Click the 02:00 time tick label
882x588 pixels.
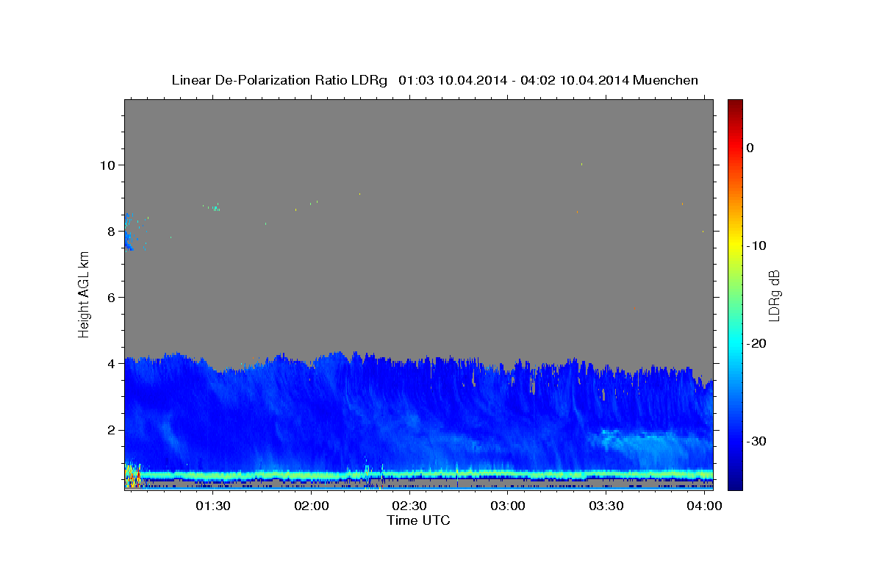coord(312,506)
